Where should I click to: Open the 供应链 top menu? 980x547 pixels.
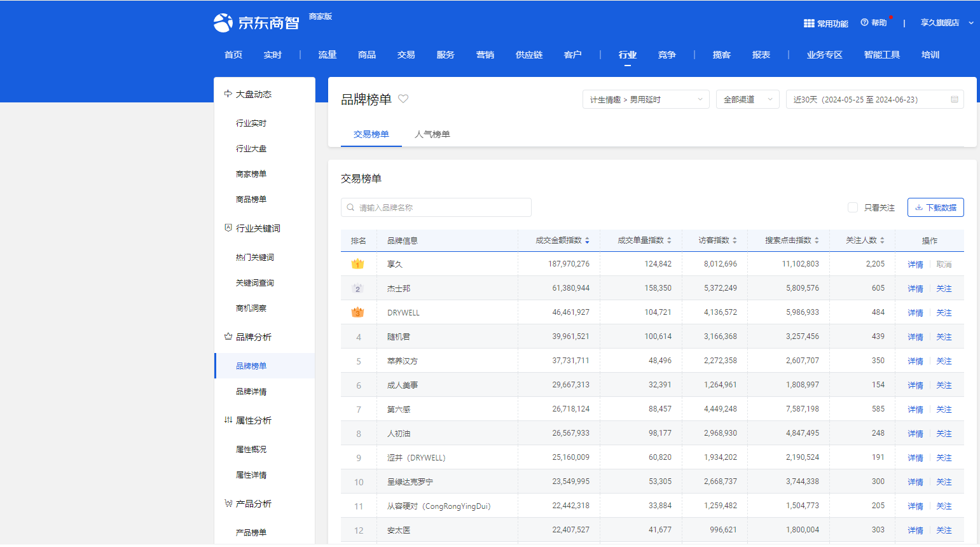coord(529,55)
